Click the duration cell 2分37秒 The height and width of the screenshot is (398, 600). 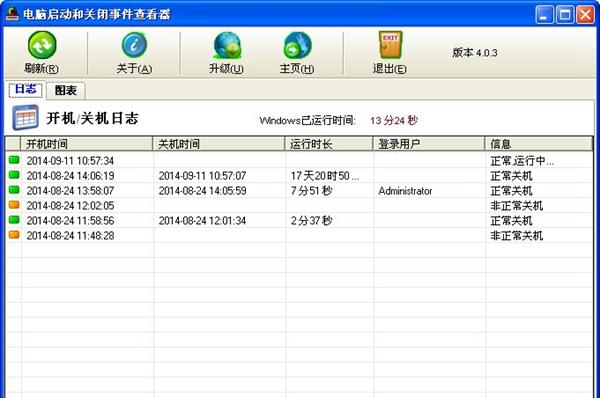point(311,220)
